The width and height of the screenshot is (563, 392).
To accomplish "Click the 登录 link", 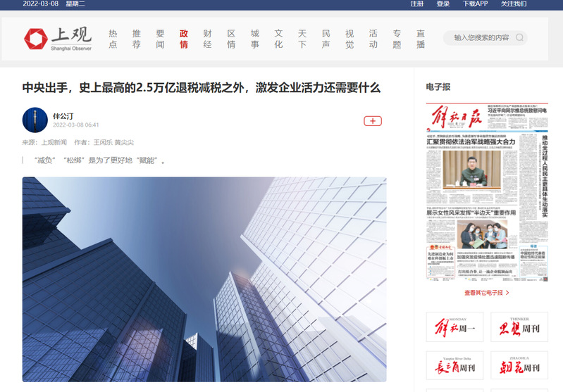I will point(443,4).
